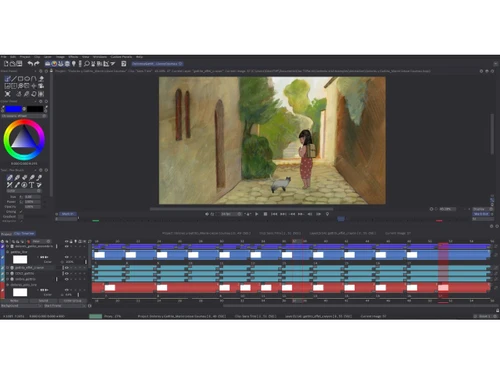Click the blue line layer thumbnail
This screenshot has width=500, height=375.
(x=20, y=259)
